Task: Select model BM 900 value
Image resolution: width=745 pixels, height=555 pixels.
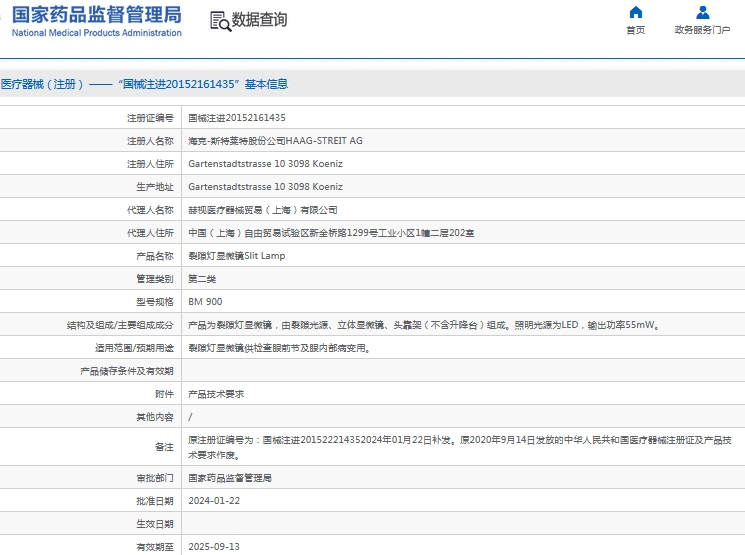Action: pos(205,302)
